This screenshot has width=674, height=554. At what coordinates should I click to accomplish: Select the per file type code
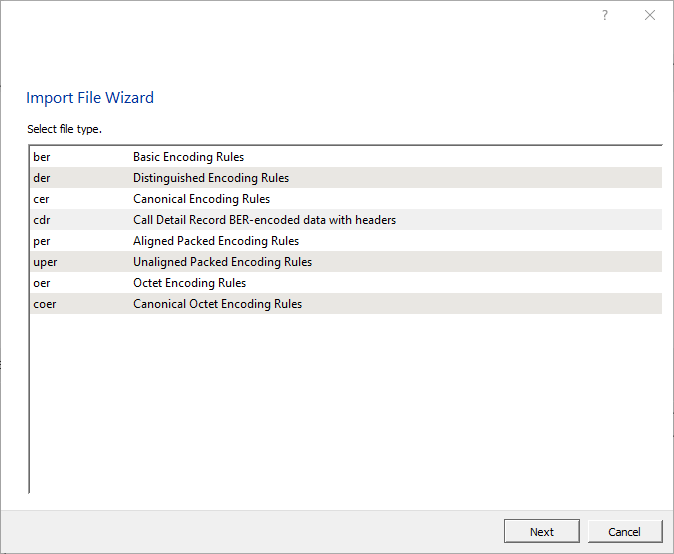[x=41, y=241]
